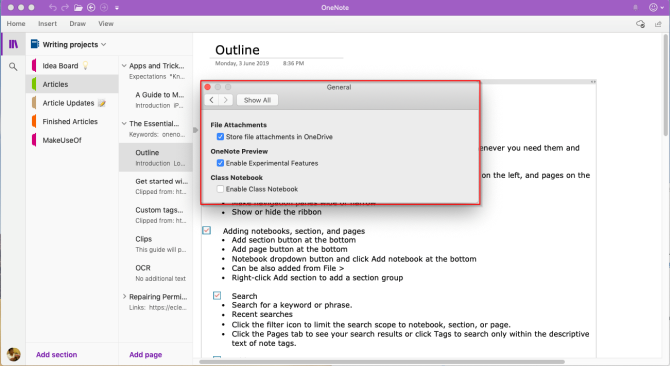Viewport: 670px width, 366px height.
Task: Select the Finished Articles section
Action: click(72, 121)
